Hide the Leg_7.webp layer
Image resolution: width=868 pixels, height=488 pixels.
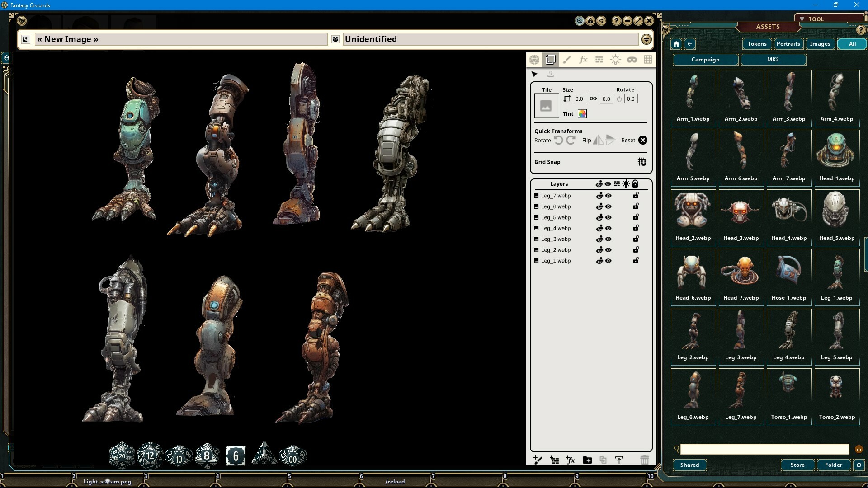(x=609, y=196)
